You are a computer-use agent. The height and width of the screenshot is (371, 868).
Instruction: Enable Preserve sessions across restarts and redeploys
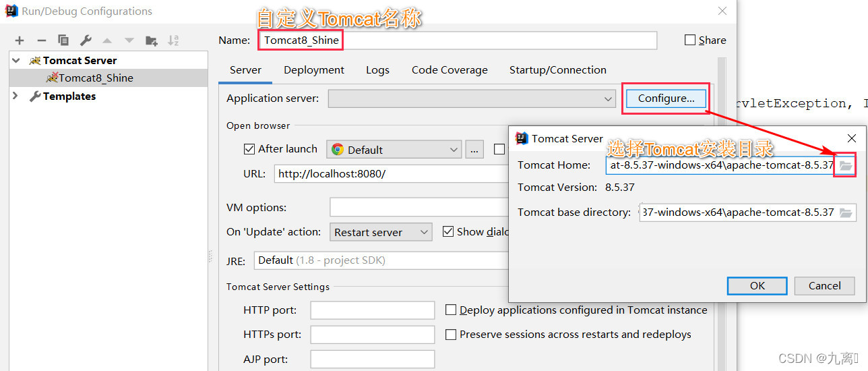point(451,335)
